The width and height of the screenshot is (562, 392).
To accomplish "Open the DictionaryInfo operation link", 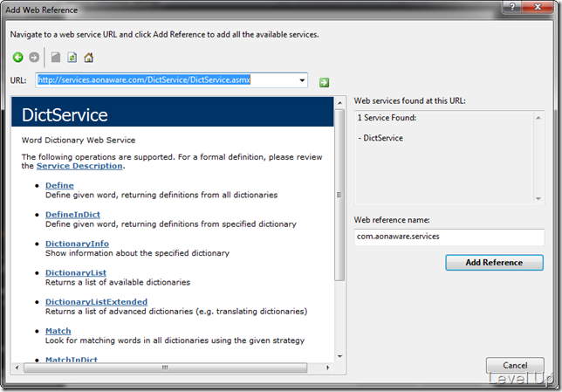I will [77, 244].
